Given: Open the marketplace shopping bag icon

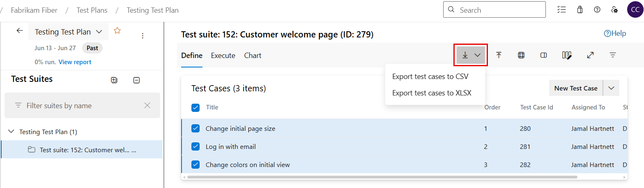Looking at the screenshot, I should point(580,10).
